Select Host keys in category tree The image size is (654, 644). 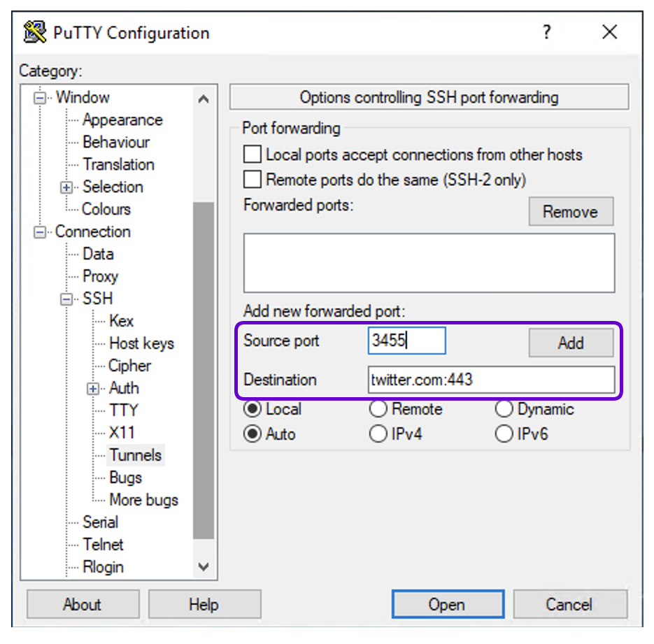(141, 343)
